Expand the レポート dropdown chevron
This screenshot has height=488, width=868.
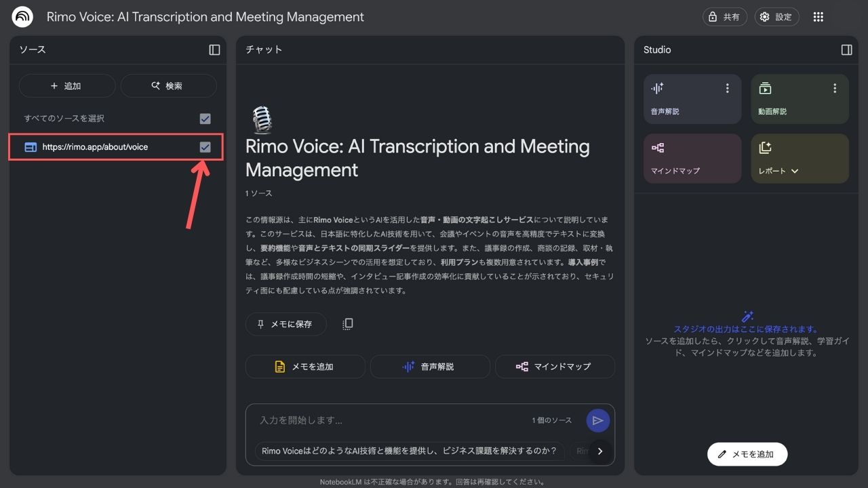coord(795,171)
